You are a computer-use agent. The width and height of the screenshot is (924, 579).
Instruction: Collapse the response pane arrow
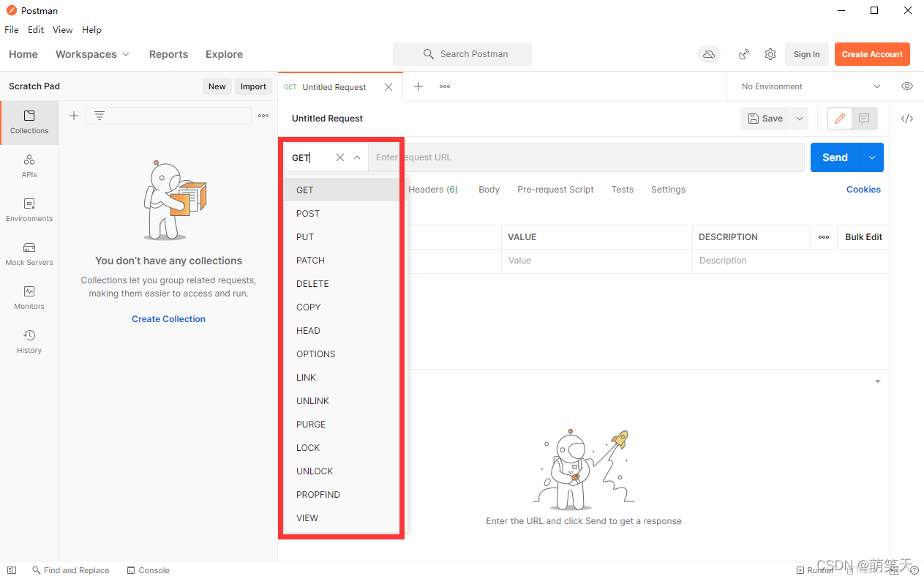(878, 381)
